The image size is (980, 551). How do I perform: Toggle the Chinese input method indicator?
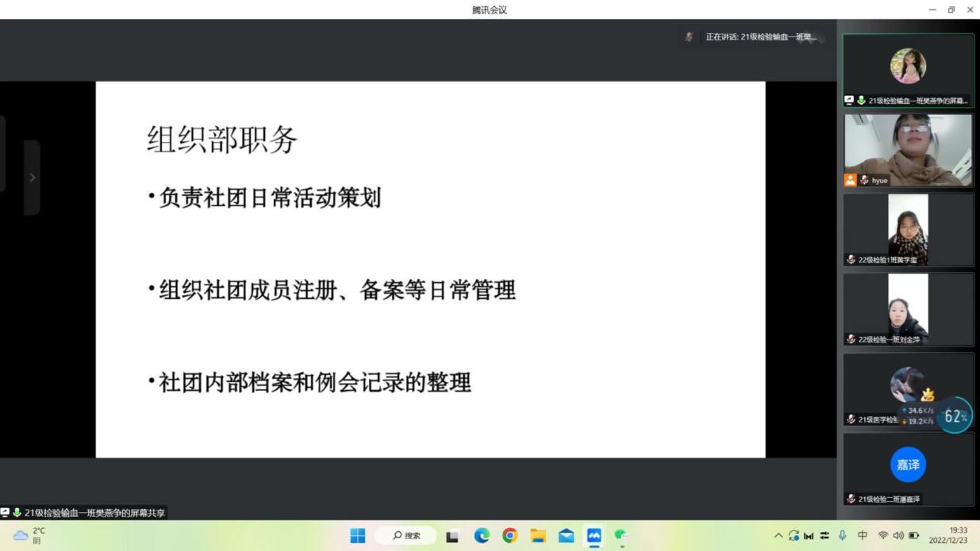(x=863, y=536)
